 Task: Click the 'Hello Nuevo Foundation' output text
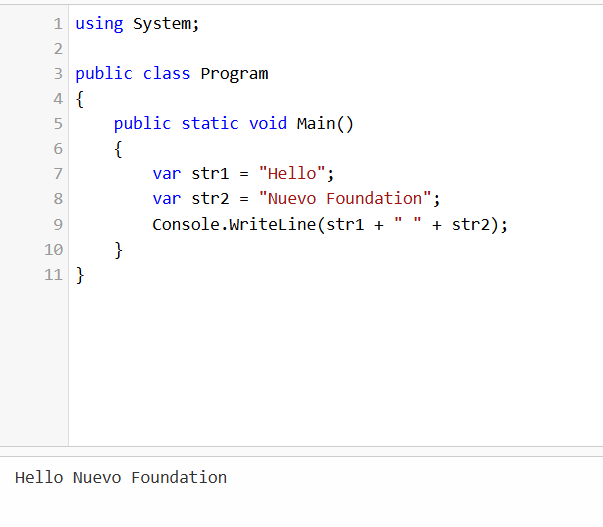pos(121,478)
